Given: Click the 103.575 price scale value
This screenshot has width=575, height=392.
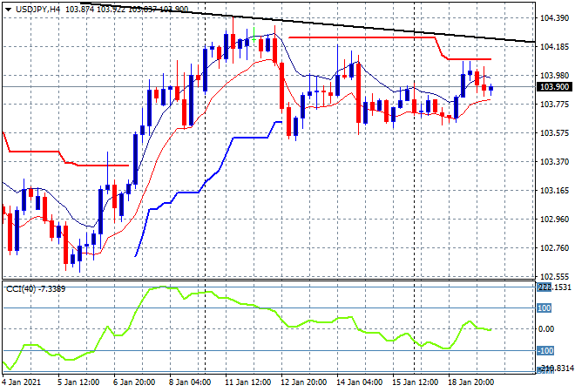Looking at the screenshot, I should pyautogui.click(x=555, y=132).
